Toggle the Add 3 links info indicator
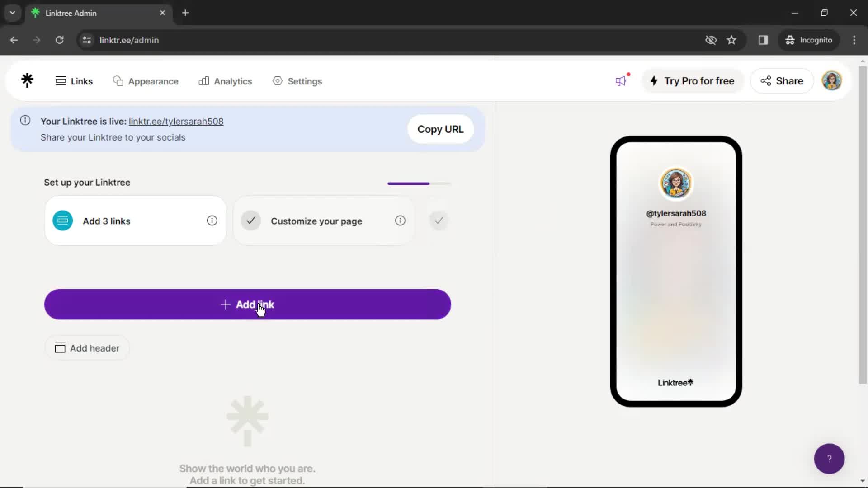 (x=212, y=221)
